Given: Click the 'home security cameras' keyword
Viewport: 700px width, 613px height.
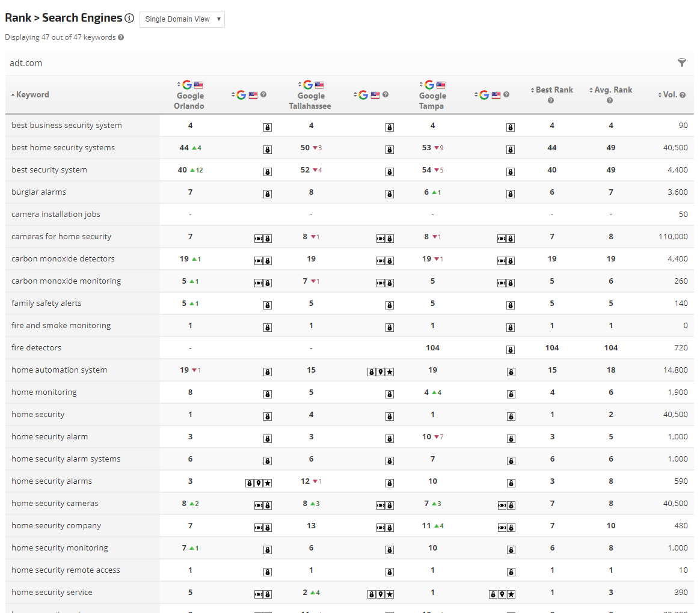Looking at the screenshot, I should (x=55, y=504).
